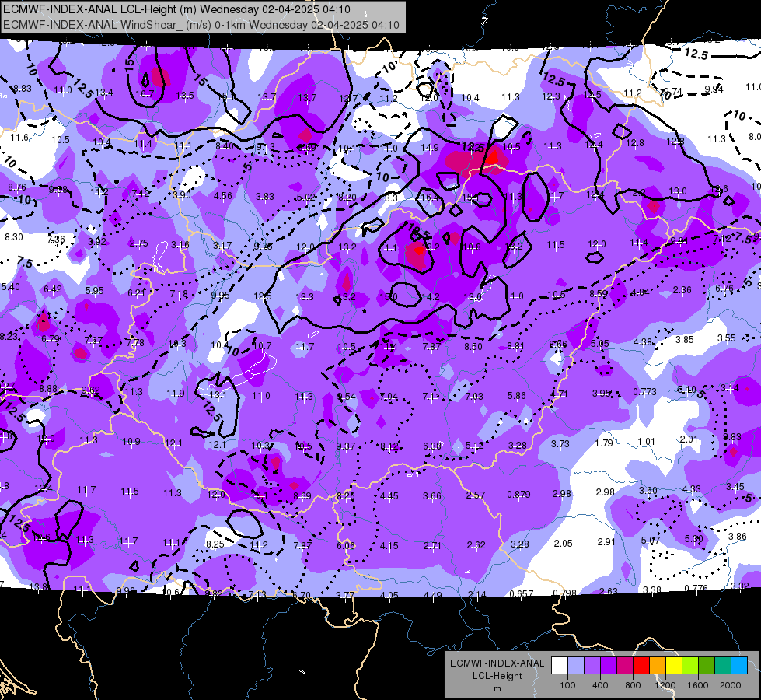Click the wind shear value 4.56
This screenshot has height=700, width=761.
[x=223, y=196]
